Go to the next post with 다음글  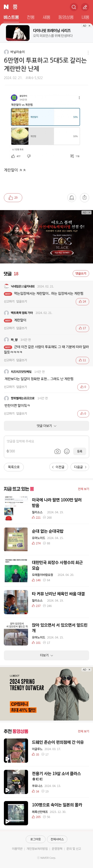(x=80, y=467)
